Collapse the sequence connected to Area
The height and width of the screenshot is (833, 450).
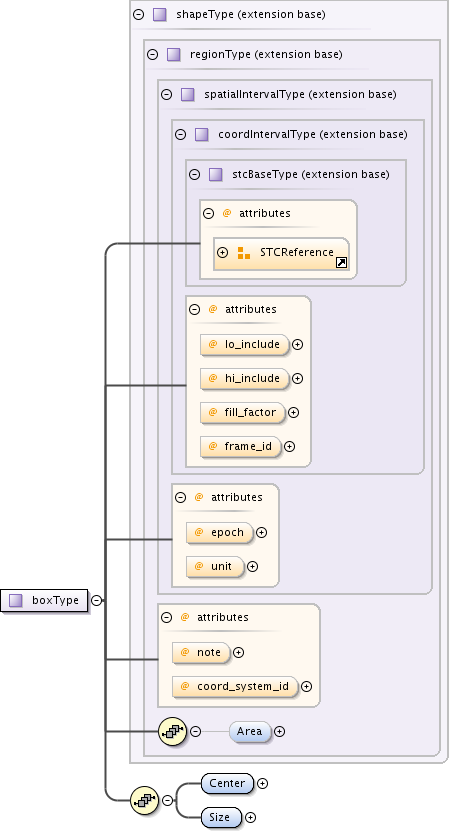[196, 732]
